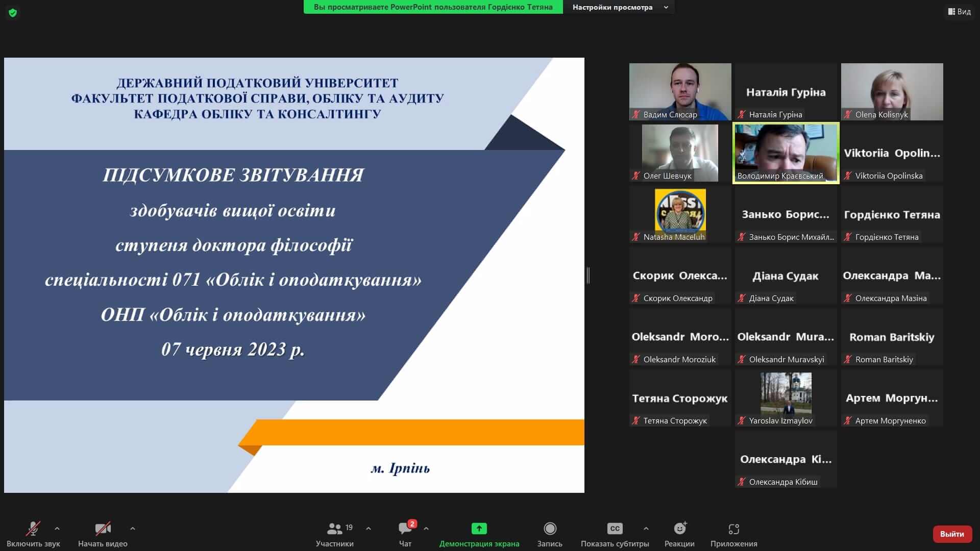Select Oleksandr Muravskyi participant tile
980x551 pixels.
pos(786,337)
